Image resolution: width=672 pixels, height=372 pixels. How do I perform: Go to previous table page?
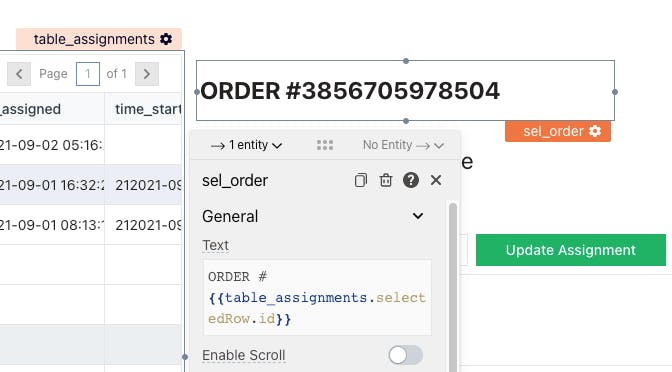click(x=19, y=74)
